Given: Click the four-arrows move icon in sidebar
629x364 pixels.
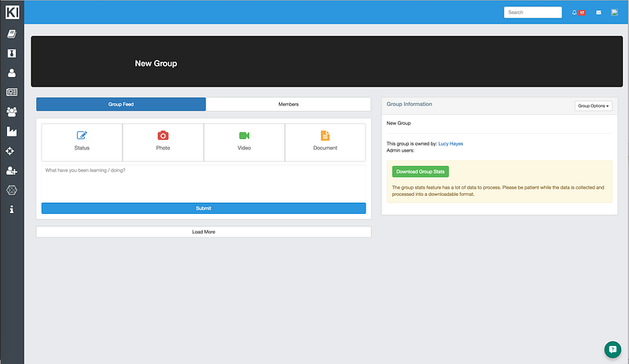Looking at the screenshot, I should pos(10,151).
